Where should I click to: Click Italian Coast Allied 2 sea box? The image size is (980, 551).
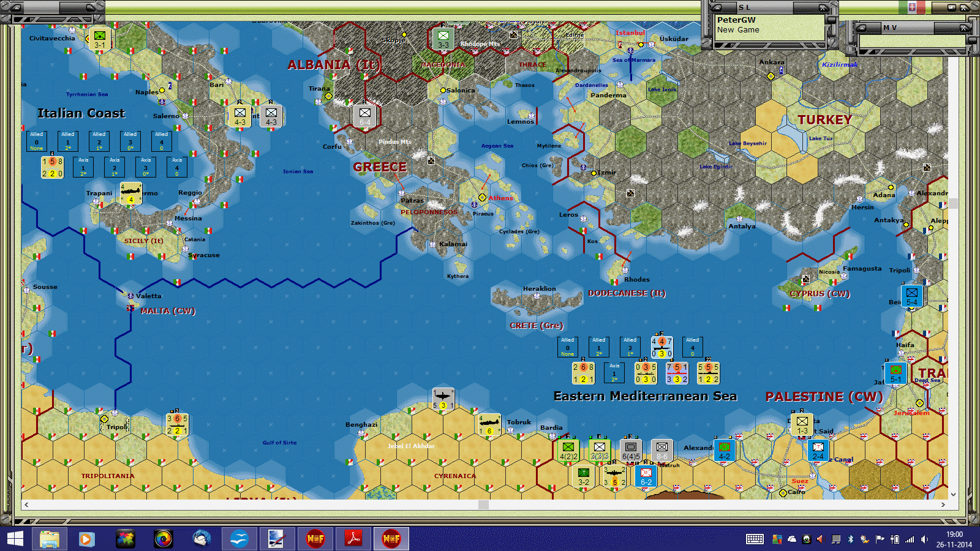pyautogui.click(x=99, y=141)
